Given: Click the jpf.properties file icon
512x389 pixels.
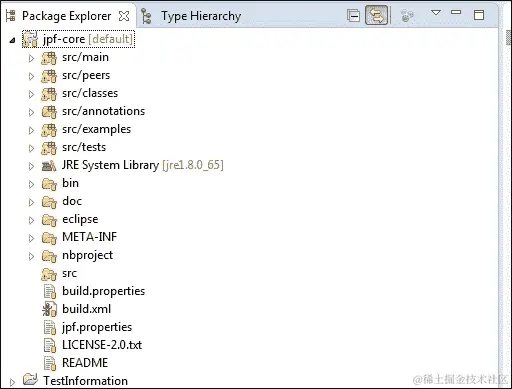Looking at the screenshot, I should [x=50, y=327].
